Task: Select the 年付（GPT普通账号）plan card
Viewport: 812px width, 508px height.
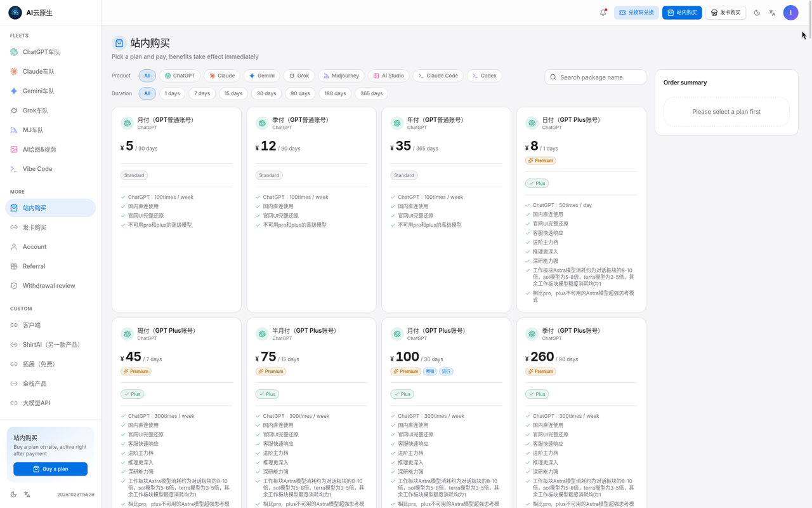Action: pyautogui.click(x=446, y=210)
